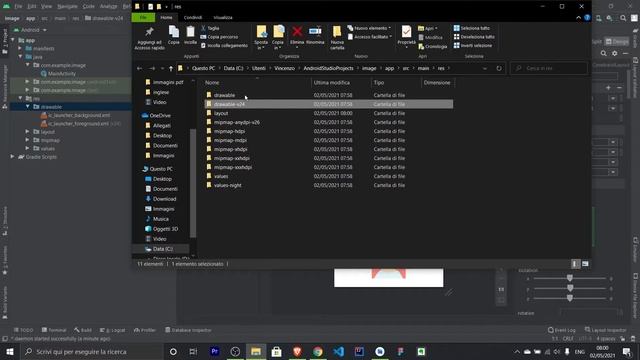Click the Windows taskbar search field
This screenshot has height=360, width=640.
click(91, 351)
